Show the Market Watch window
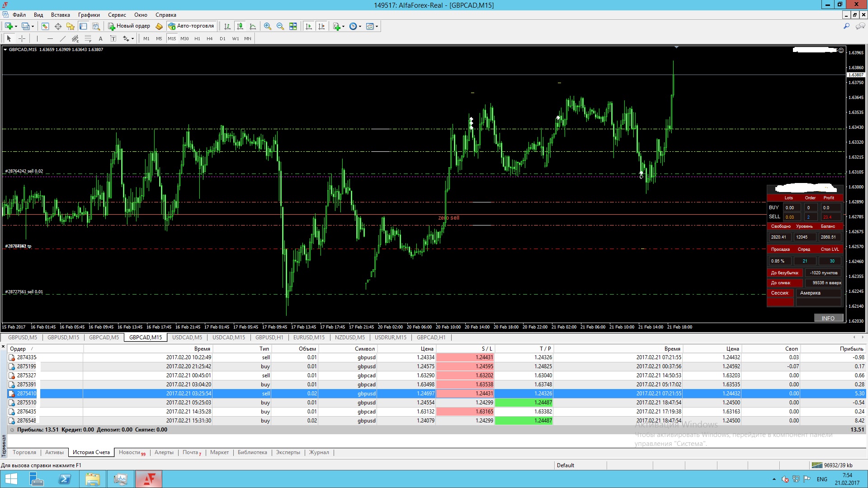 tap(45, 26)
